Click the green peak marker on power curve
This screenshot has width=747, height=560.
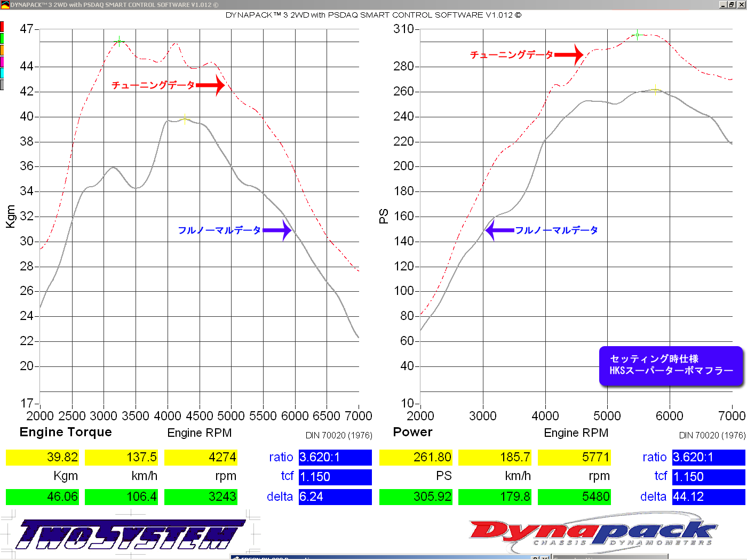(x=637, y=35)
